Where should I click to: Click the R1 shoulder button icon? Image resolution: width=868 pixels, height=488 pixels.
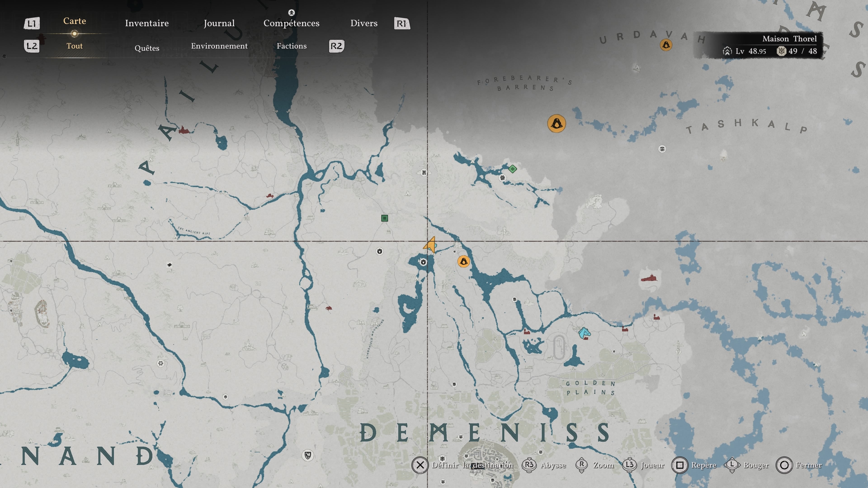(x=402, y=23)
